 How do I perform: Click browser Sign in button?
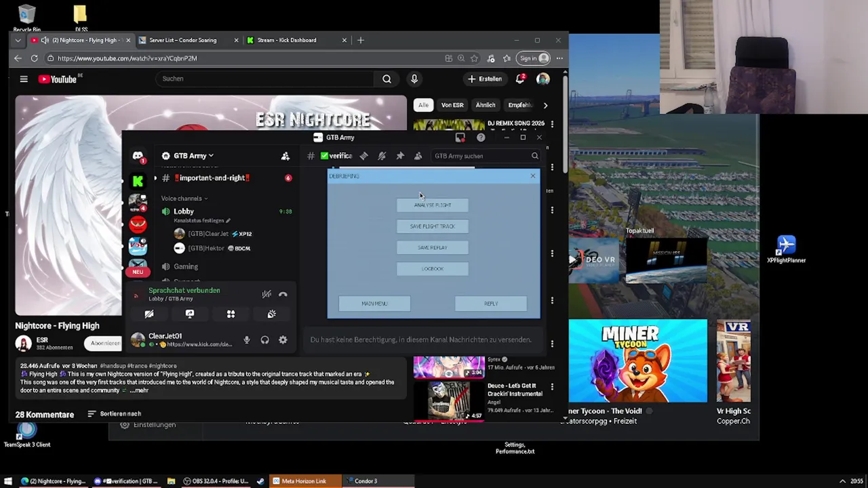tap(533, 58)
